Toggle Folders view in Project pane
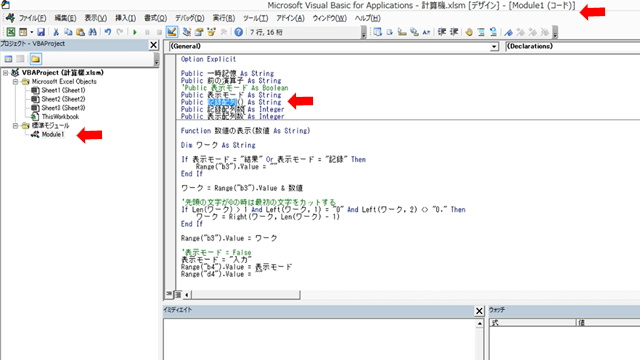This screenshot has width=640, height=360. pos(36,59)
